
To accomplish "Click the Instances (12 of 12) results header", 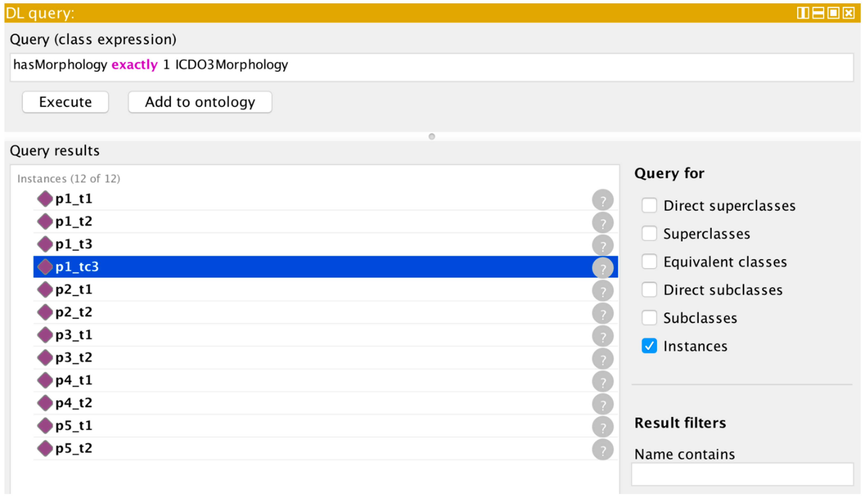I will 69,178.
